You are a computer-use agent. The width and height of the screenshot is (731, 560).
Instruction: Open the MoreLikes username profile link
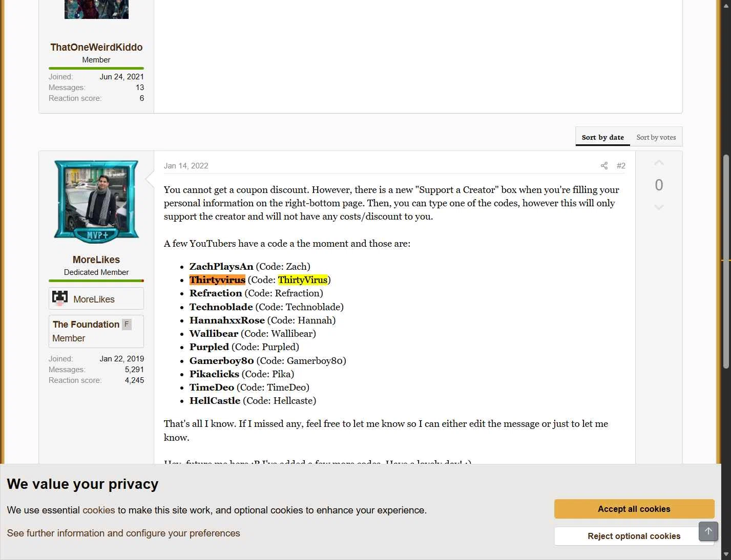[x=96, y=260]
